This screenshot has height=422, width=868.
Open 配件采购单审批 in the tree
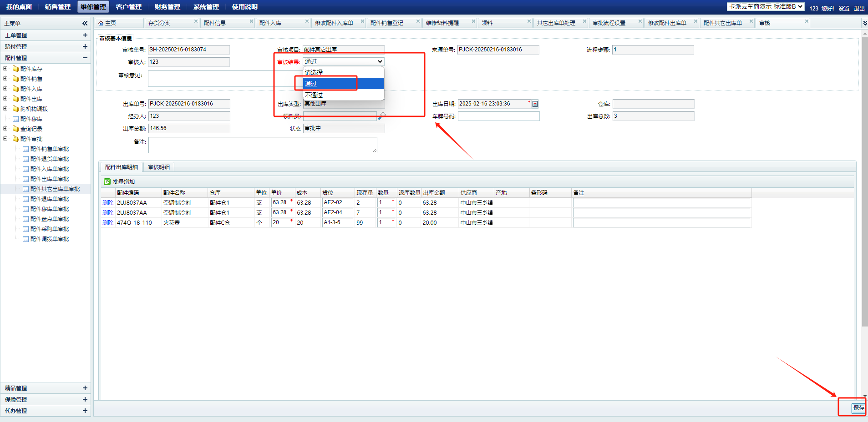pos(50,229)
